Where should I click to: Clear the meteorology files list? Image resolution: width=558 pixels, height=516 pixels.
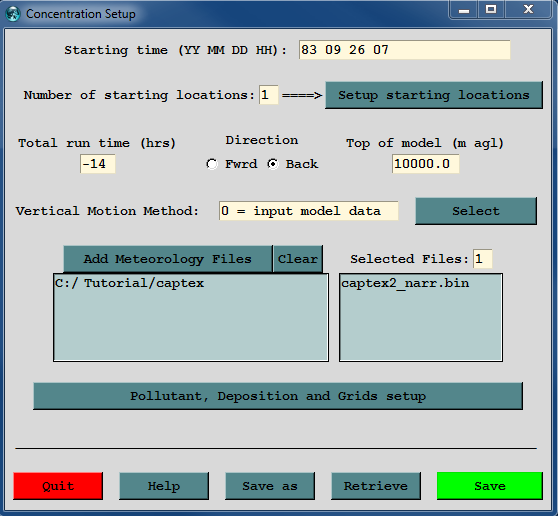(x=298, y=259)
